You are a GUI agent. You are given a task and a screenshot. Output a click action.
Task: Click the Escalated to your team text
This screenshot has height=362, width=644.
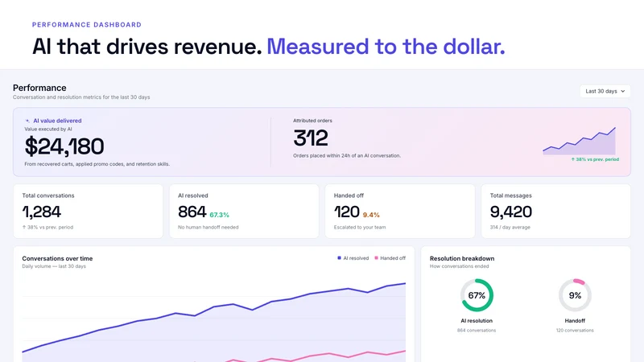click(359, 227)
